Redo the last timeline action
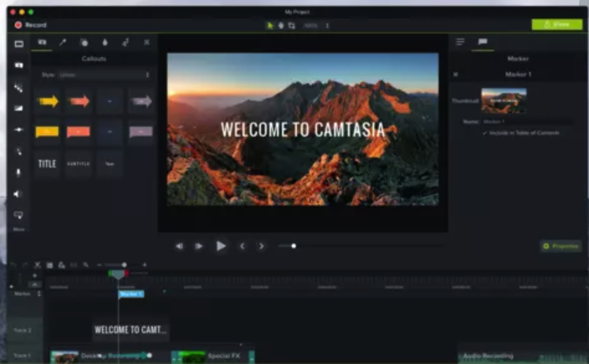 click(25, 265)
